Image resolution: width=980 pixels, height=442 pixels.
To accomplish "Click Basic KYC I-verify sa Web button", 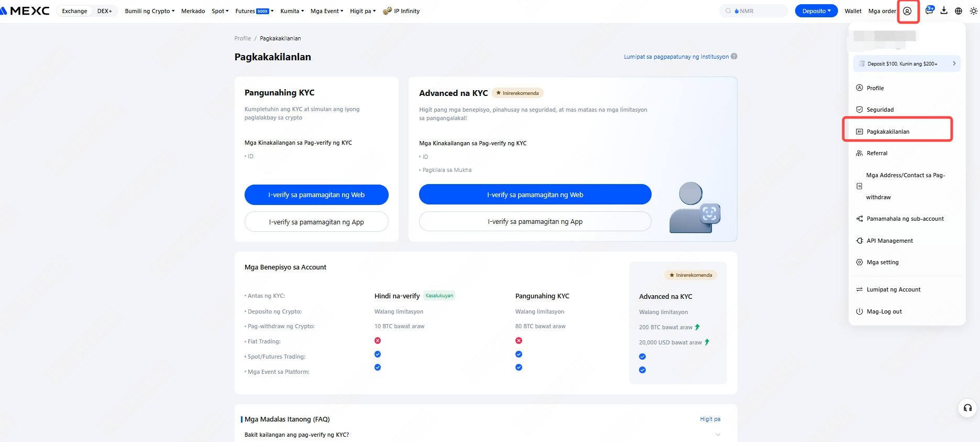I will tap(316, 195).
